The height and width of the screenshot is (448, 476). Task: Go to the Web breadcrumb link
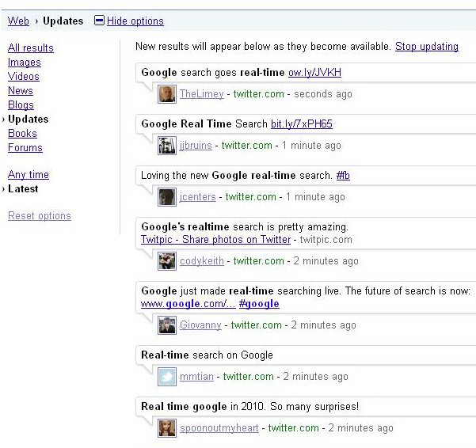click(18, 21)
